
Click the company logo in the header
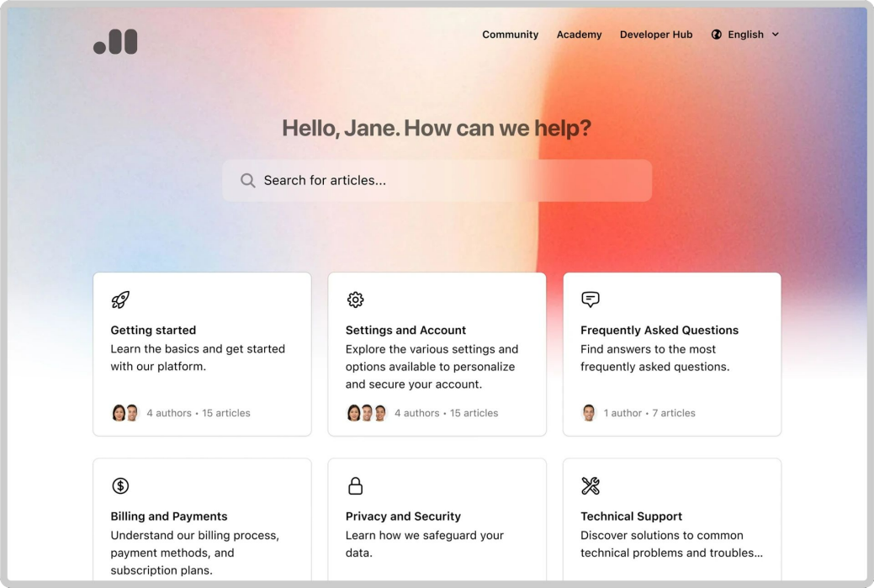click(115, 42)
